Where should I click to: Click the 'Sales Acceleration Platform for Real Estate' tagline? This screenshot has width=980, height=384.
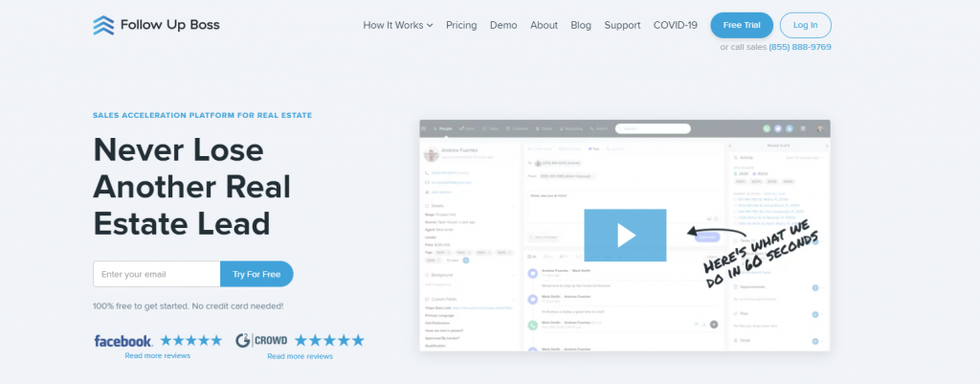click(203, 115)
